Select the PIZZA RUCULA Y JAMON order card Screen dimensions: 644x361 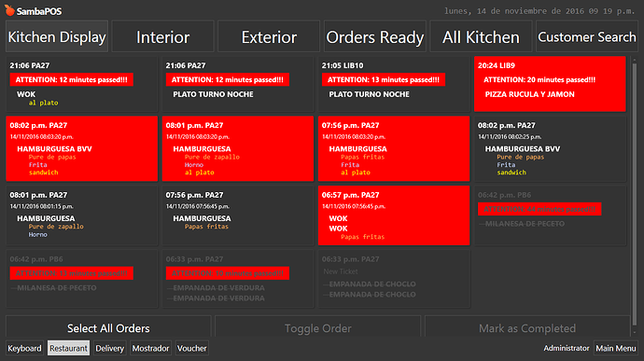tap(550, 84)
